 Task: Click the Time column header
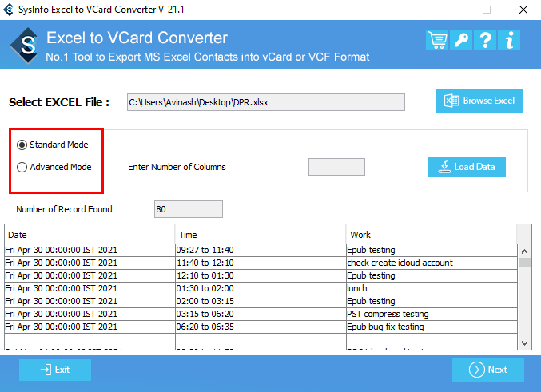(x=261, y=235)
